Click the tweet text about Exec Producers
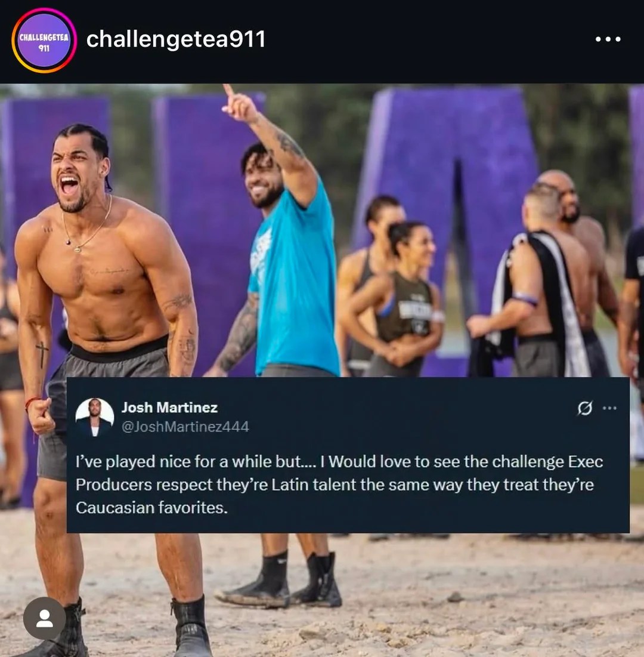Viewport: 644px width, 657px height. coord(339,485)
